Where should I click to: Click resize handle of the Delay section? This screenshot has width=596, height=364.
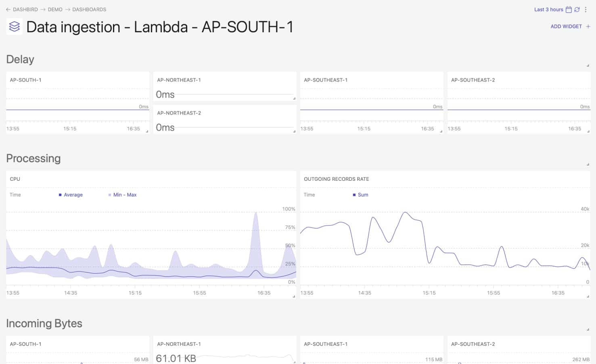(x=588, y=65)
